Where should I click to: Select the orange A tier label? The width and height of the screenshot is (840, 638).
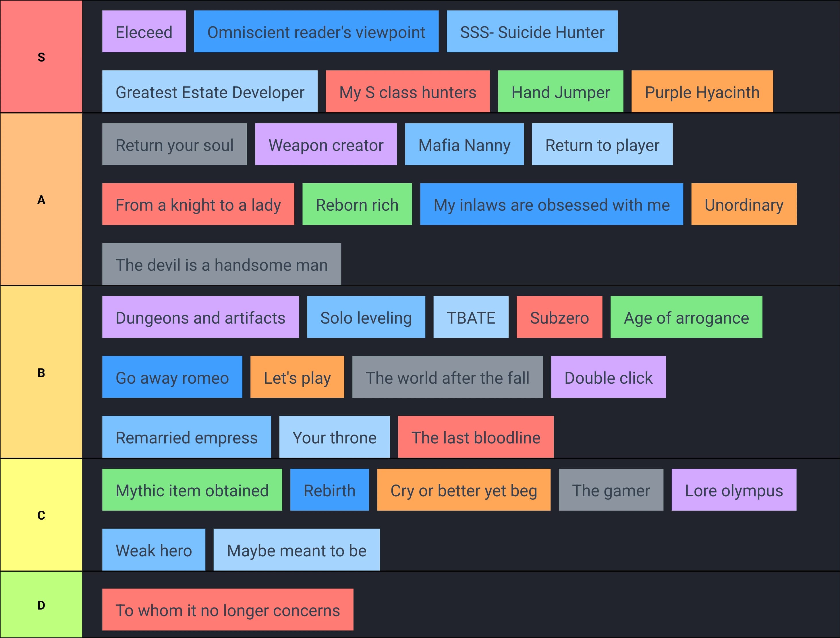click(41, 199)
